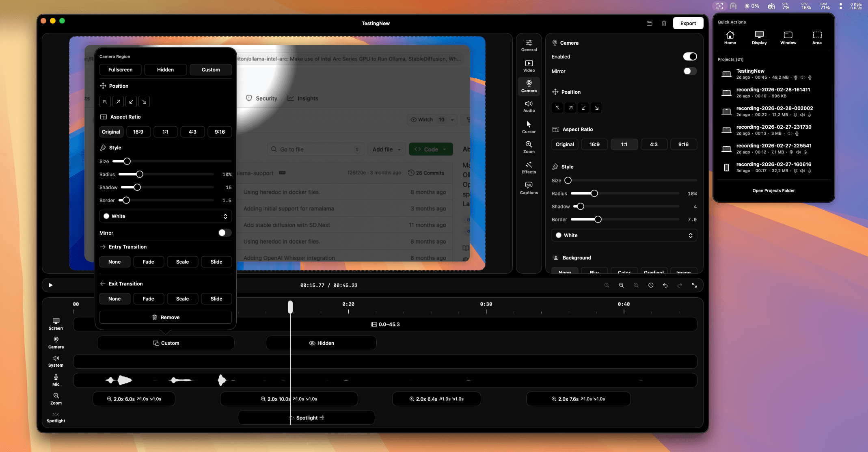Viewport: 868px width, 452px height.
Task: Toggle Mirror in the Camera Region popup
Action: pyautogui.click(x=223, y=233)
